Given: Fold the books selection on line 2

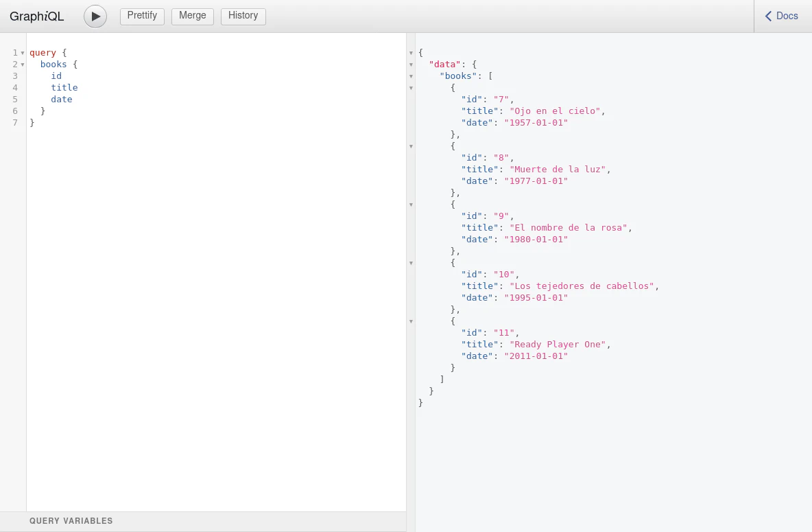Looking at the screenshot, I should [x=23, y=65].
